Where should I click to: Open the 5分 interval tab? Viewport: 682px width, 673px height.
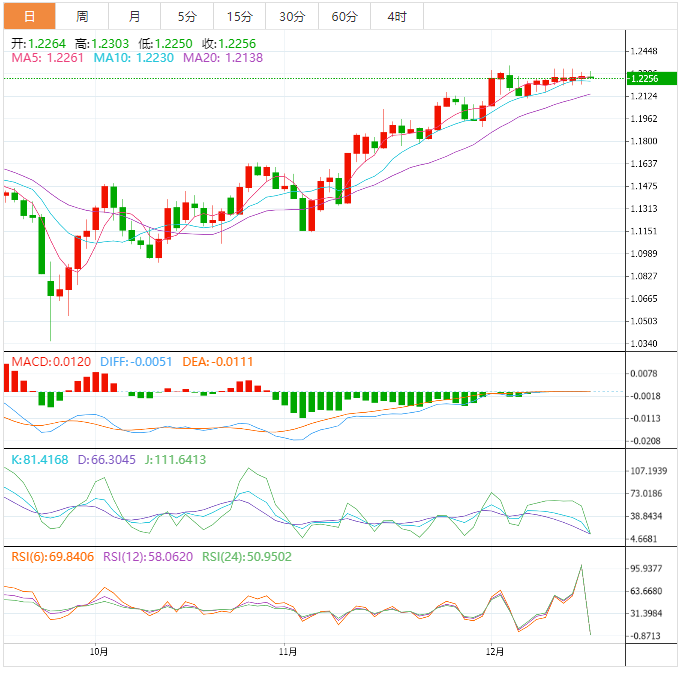(187, 17)
